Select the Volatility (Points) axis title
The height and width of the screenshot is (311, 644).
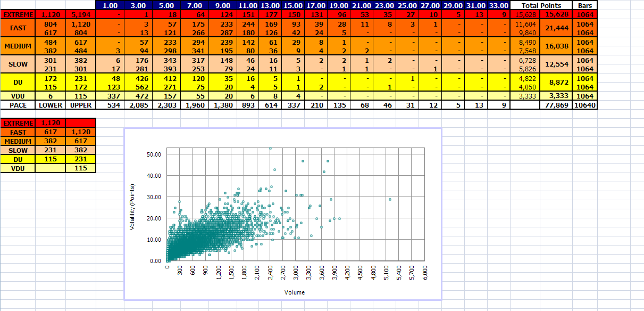tap(132, 206)
